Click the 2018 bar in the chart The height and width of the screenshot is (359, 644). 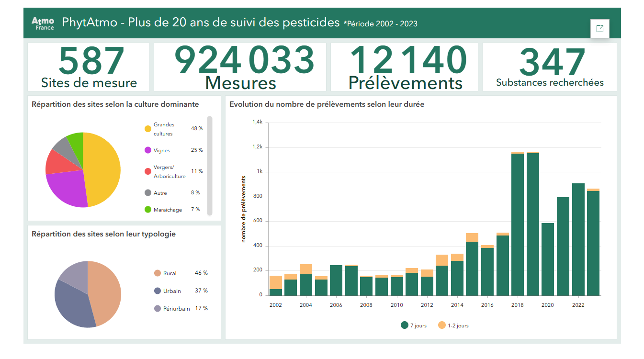pos(517,225)
